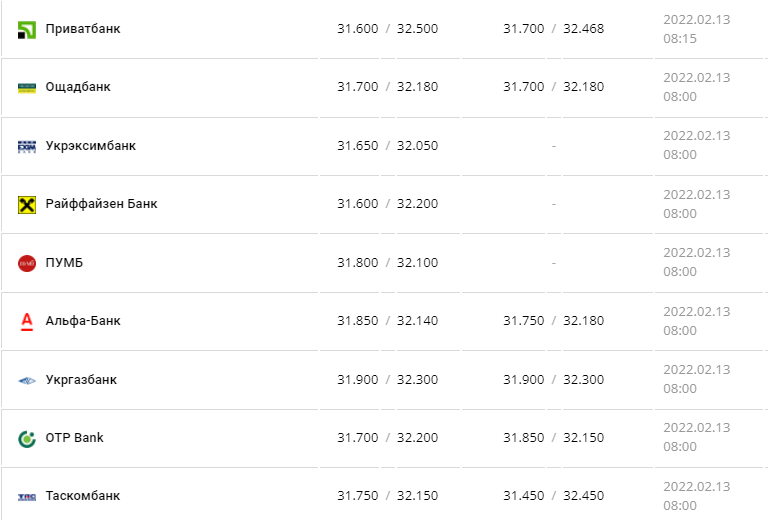
Task: Click the Таскомбанк logo icon
Action: click(x=27, y=497)
